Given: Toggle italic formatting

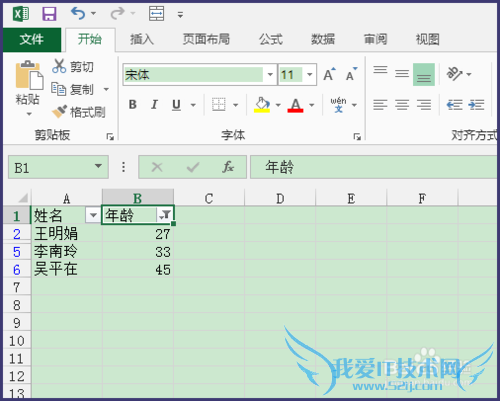Looking at the screenshot, I should [x=154, y=105].
